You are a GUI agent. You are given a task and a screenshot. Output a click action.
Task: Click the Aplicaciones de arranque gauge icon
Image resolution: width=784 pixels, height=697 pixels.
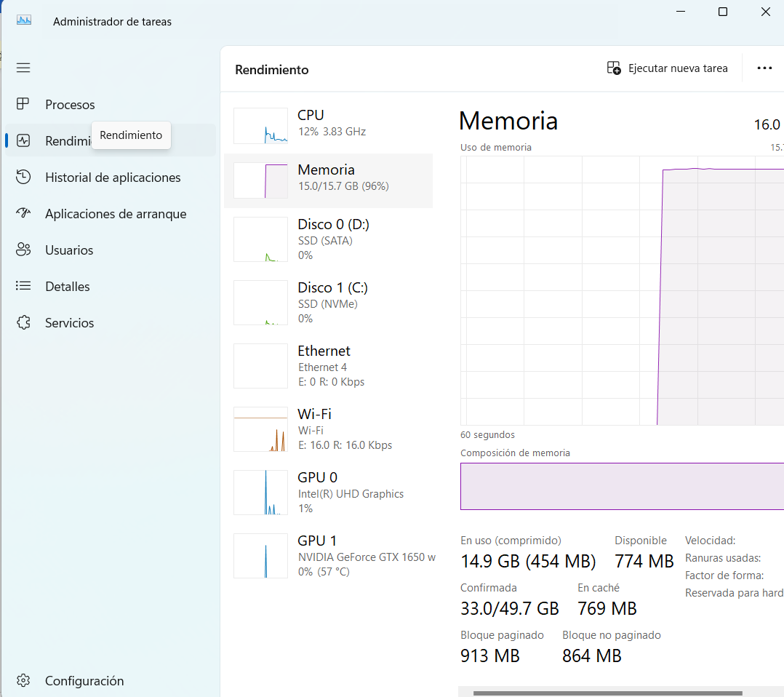[23, 213]
